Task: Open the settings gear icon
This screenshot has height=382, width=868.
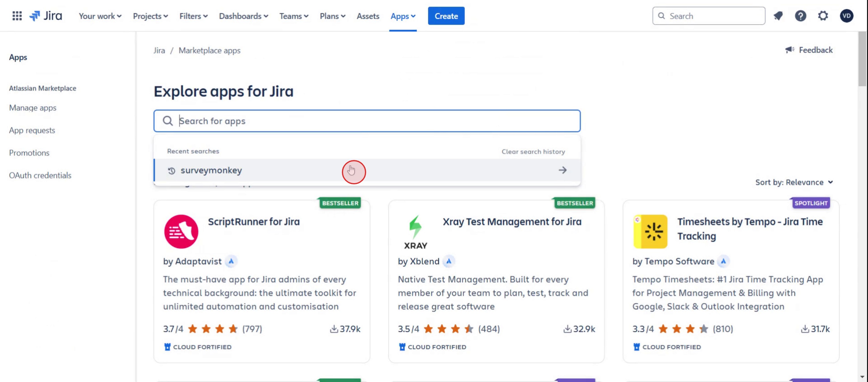Action: (x=823, y=16)
